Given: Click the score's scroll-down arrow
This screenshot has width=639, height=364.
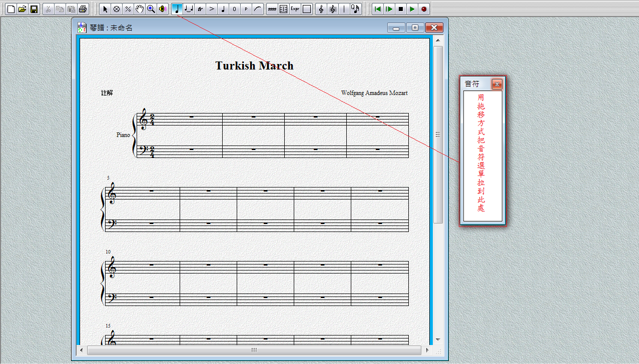Looking at the screenshot, I should tap(438, 339).
